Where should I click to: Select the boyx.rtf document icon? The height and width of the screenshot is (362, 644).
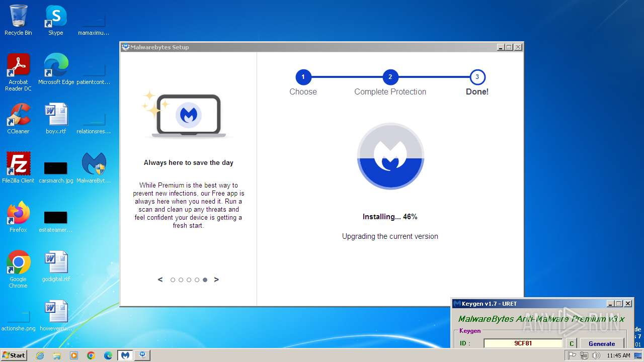pyautogui.click(x=56, y=119)
